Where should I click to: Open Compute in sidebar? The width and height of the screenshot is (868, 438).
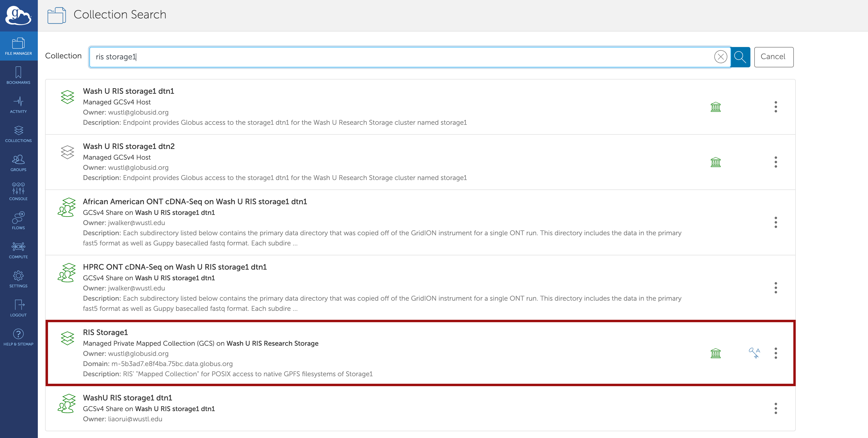pos(18,250)
